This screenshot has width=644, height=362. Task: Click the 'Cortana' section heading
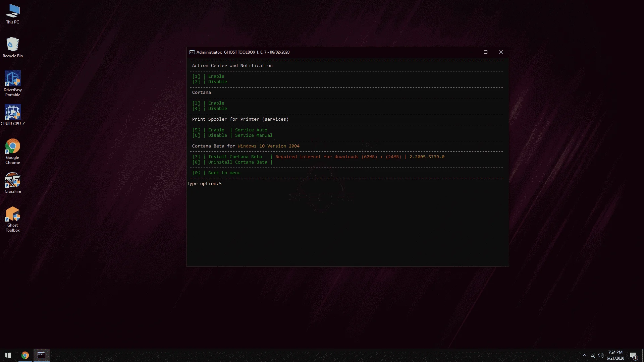coord(201,93)
